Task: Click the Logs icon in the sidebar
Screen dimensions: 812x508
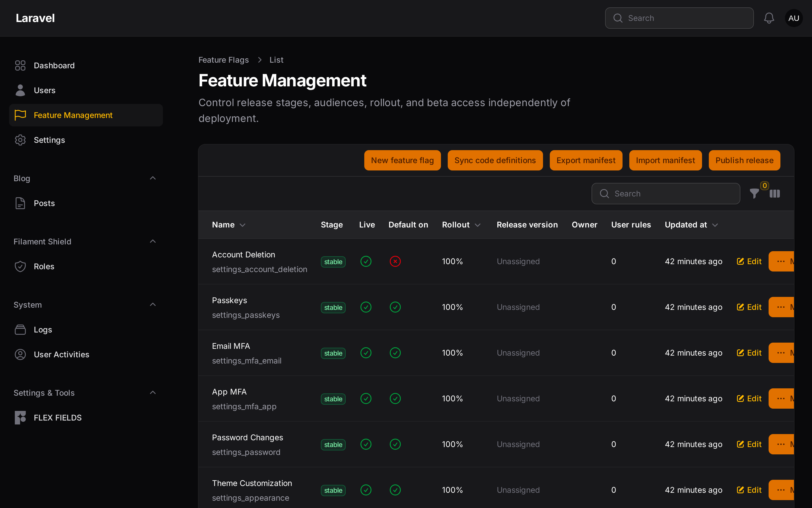Action: click(20, 330)
